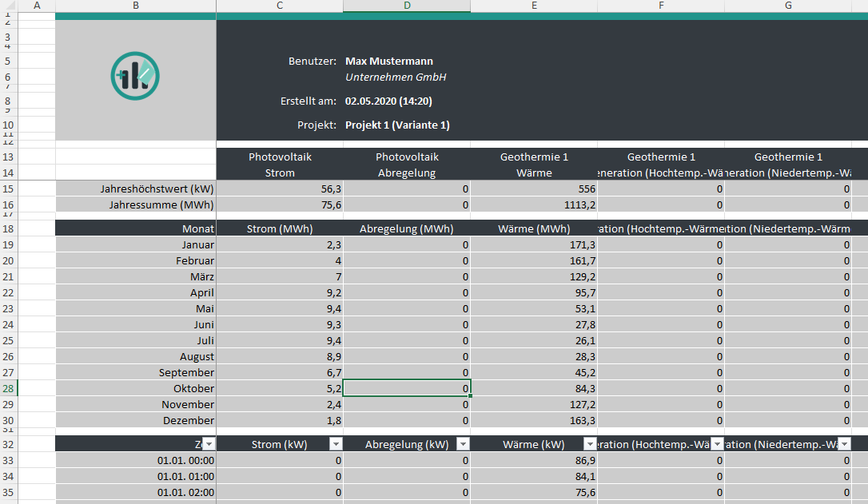Select August Strom value 8,9
This screenshot has height=504, width=868.
click(x=280, y=357)
